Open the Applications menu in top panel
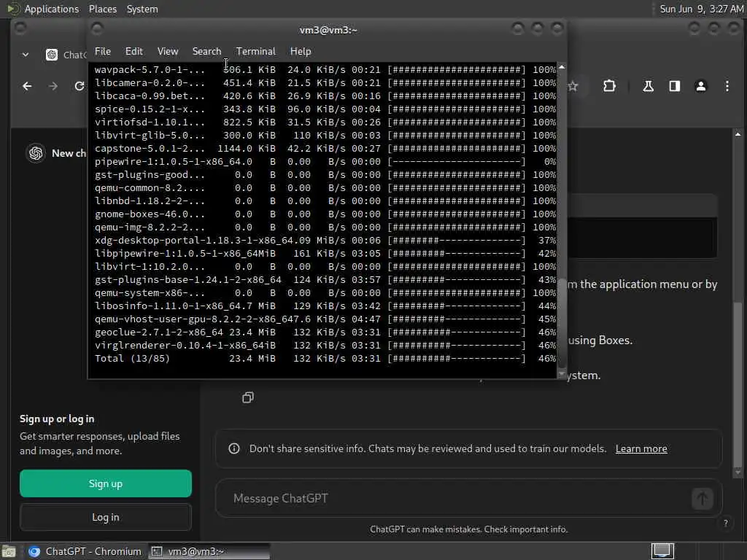The height and width of the screenshot is (560, 747). 52,9
